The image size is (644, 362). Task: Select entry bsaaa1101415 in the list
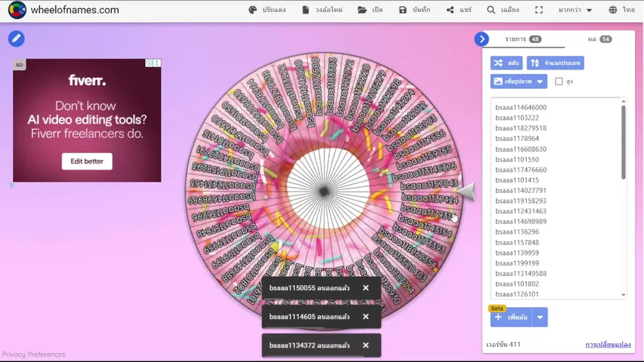(x=517, y=179)
